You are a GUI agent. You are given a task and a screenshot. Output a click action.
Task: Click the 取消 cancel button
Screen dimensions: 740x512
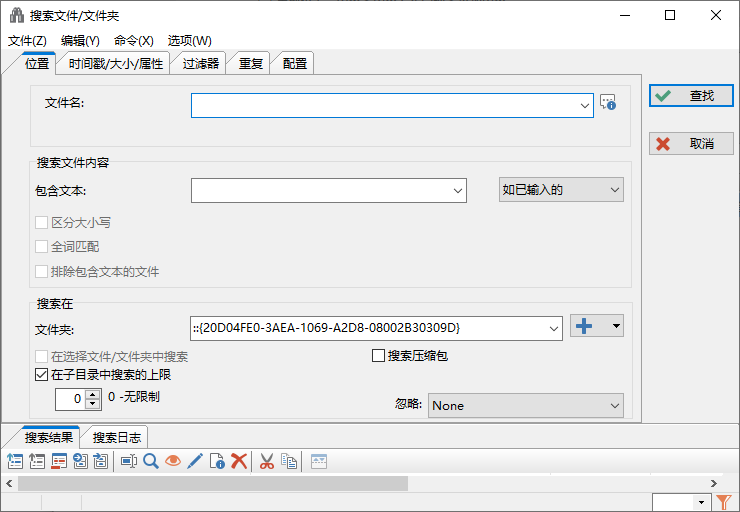tap(691, 144)
